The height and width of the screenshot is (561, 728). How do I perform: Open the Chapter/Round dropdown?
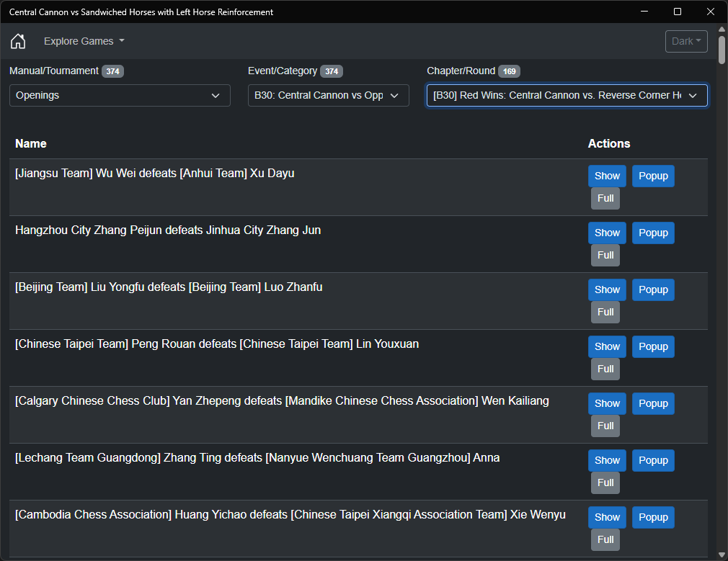567,95
